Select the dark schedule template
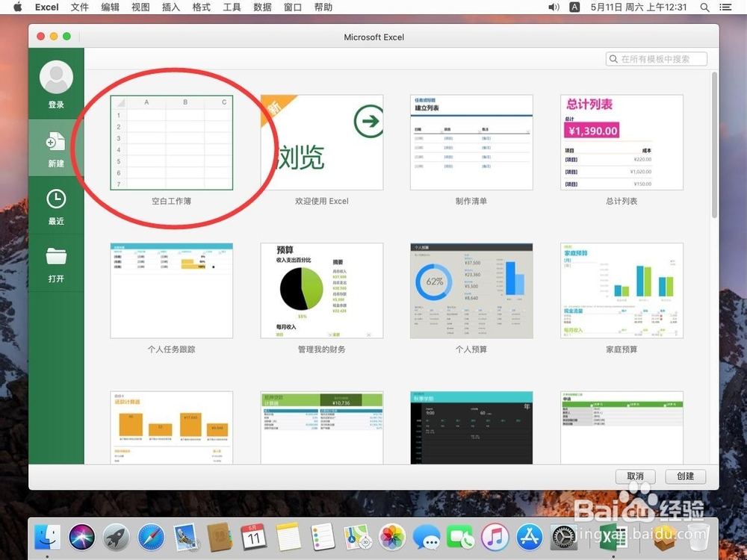 (471, 428)
